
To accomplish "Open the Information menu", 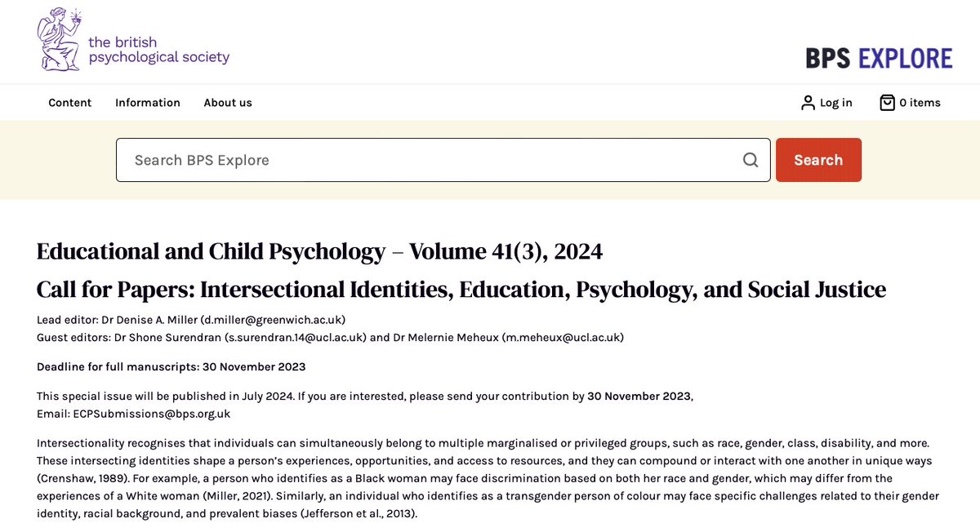I will pos(148,103).
